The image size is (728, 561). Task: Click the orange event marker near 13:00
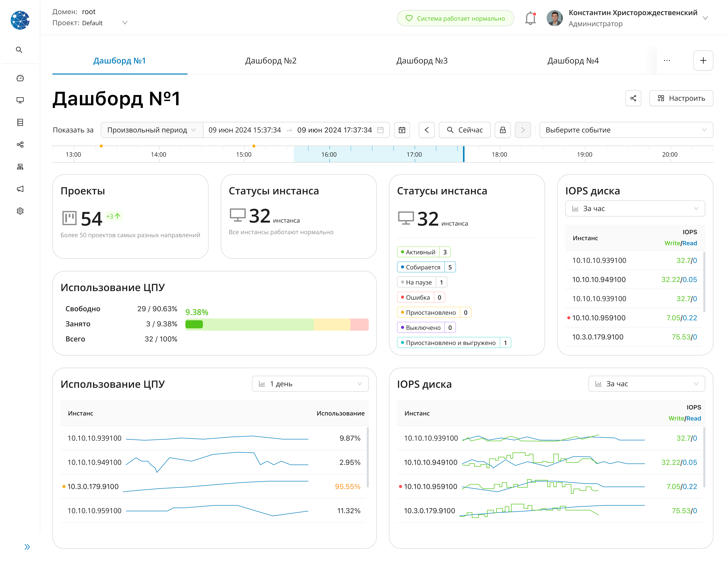[x=101, y=146]
